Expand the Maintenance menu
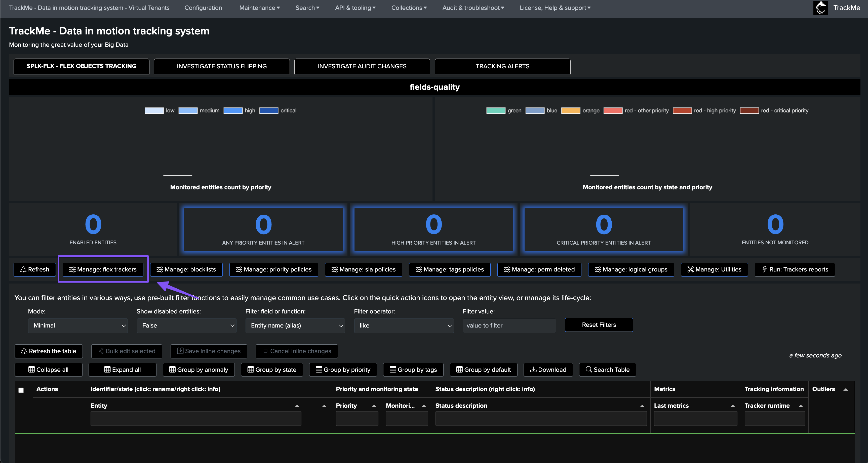Viewport: 868px width, 463px height. tap(259, 8)
